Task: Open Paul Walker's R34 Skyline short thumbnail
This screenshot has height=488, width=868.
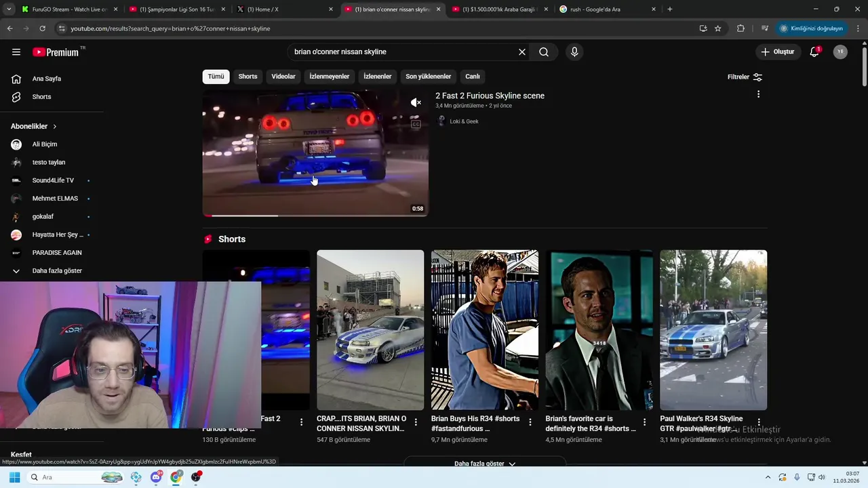Action: [713, 330]
